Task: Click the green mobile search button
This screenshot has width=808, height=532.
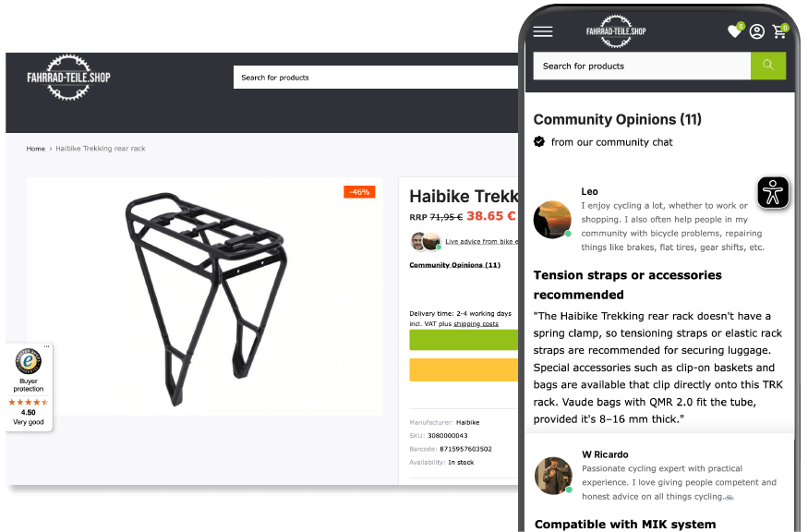Action: click(x=767, y=66)
